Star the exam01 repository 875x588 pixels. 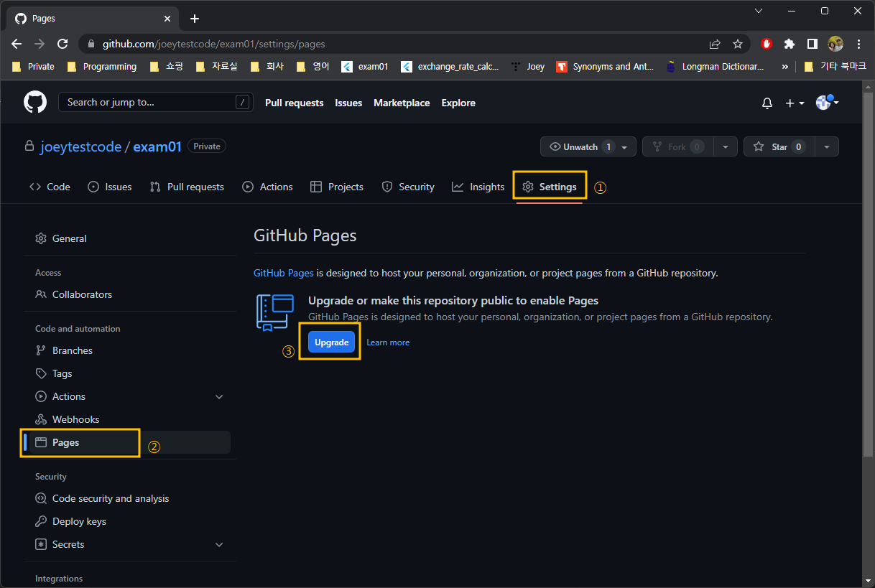[x=779, y=146]
